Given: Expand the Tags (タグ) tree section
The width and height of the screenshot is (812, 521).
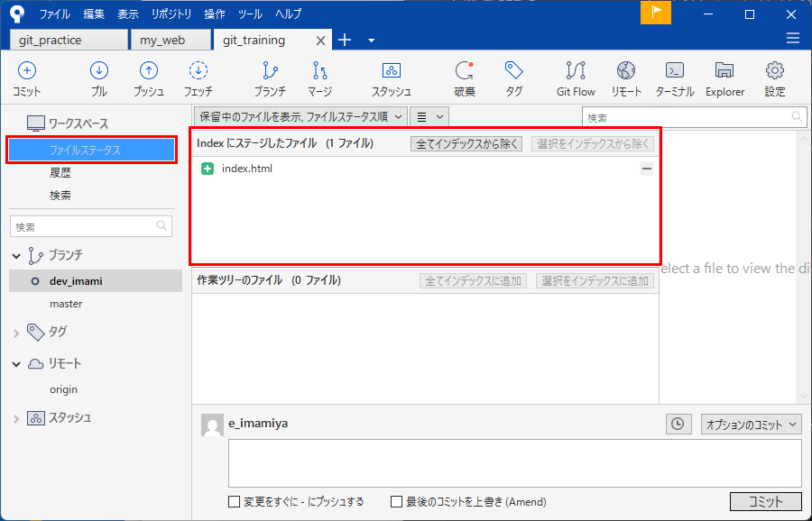Looking at the screenshot, I should (x=16, y=333).
